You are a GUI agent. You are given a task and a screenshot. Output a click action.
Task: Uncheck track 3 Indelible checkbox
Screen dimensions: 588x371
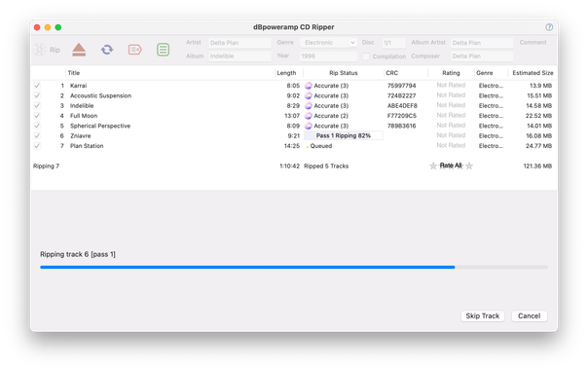(x=37, y=106)
